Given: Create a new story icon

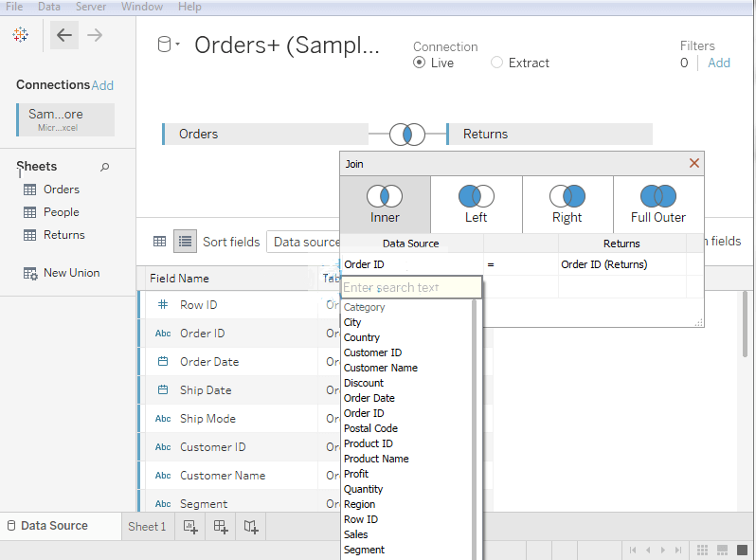Looking at the screenshot, I should [251, 527].
